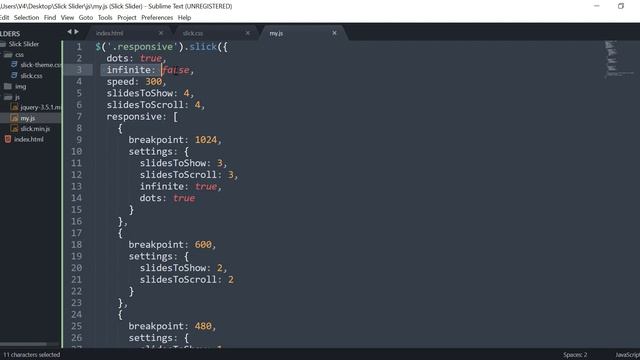
Task: Click line number 25 in gutter
Action: (76, 326)
